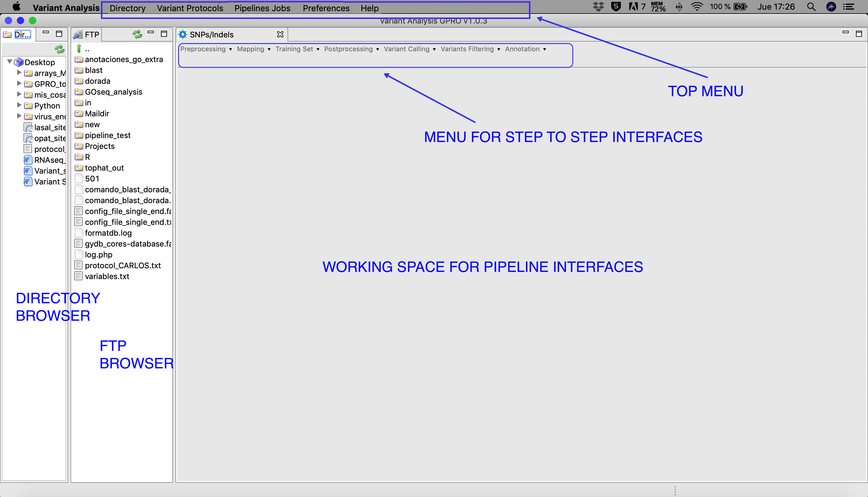Open the Pipelines Jobs menu
This screenshot has width=868, height=497.
(x=262, y=8)
